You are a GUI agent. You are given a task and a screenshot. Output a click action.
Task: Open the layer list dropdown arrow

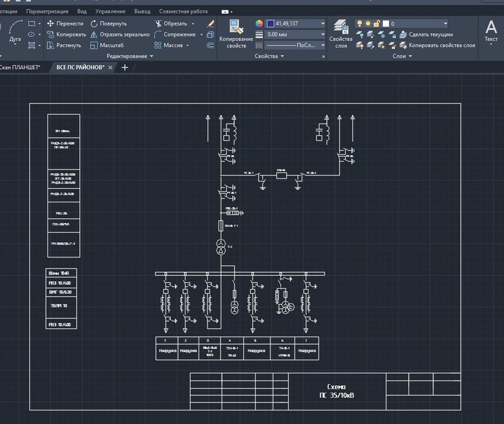click(445, 24)
